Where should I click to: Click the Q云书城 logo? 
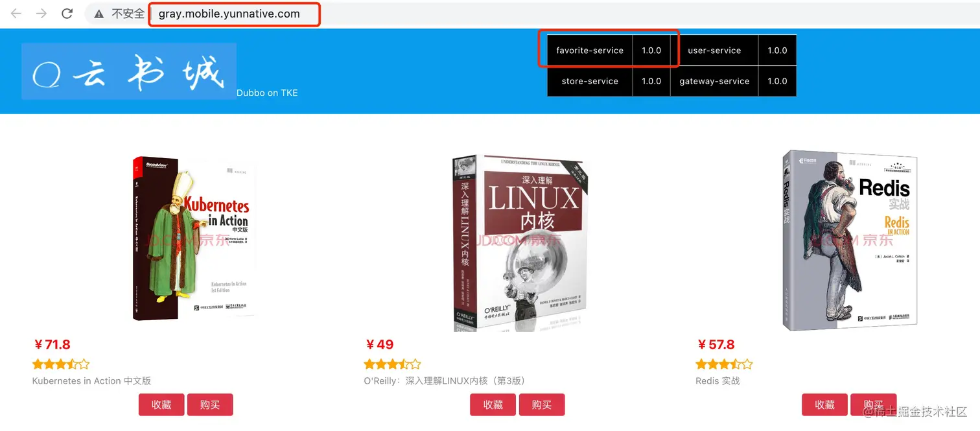click(129, 71)
